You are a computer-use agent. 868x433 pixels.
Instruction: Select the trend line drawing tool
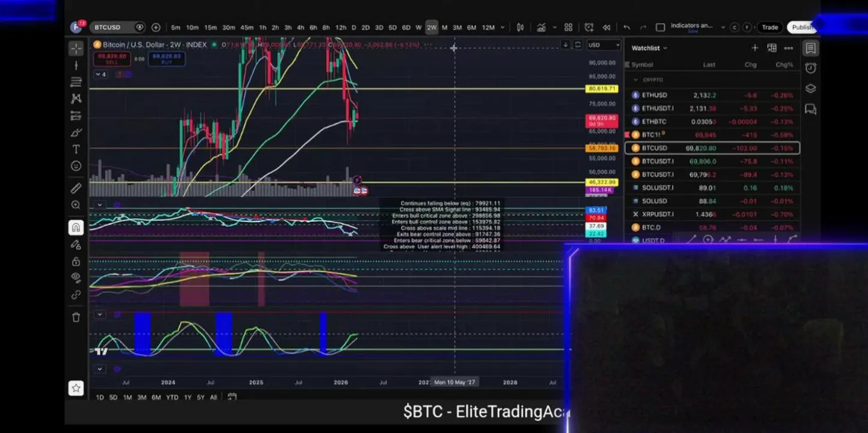[76, 65]
